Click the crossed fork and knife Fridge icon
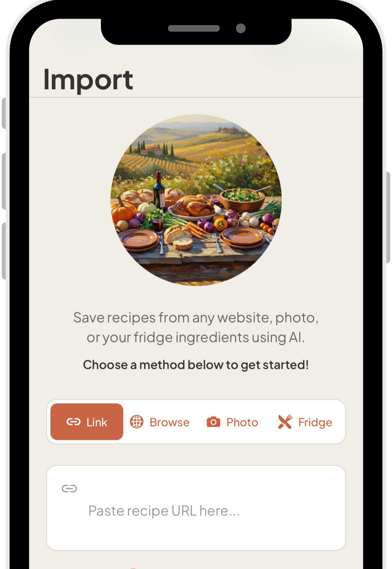Screen dimensions: 392x569 pyautogui.click(x=285, y=422)
